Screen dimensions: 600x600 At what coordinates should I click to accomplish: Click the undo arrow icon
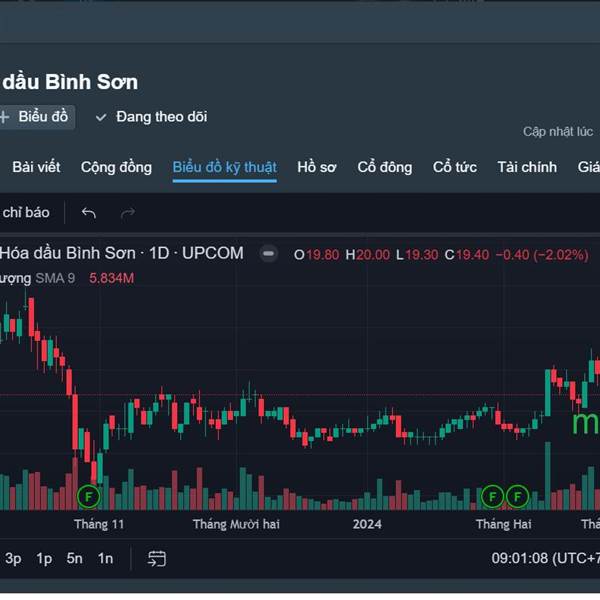(x=88, y=212)
